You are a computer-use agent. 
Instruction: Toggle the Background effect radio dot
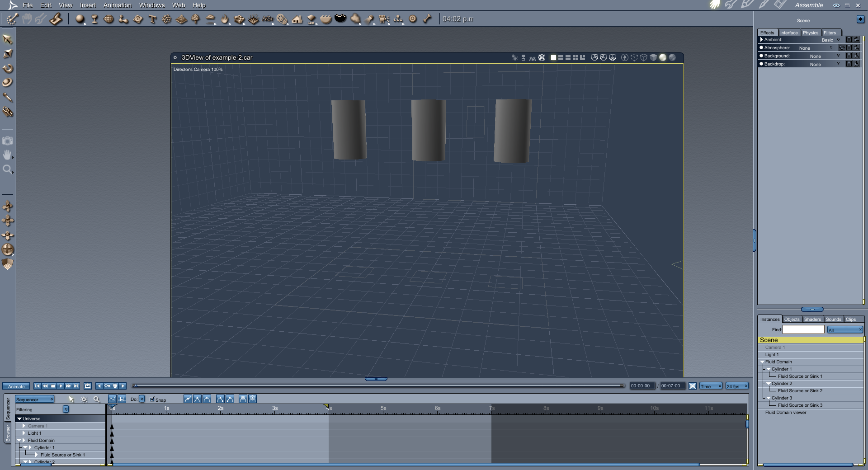[761, 56]
